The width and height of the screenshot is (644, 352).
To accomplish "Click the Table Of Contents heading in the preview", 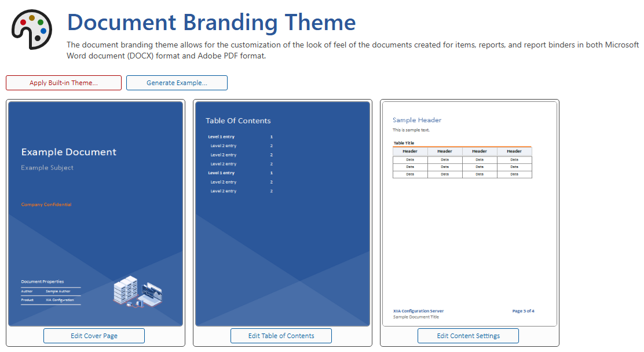I will click(x=238, y=121).
